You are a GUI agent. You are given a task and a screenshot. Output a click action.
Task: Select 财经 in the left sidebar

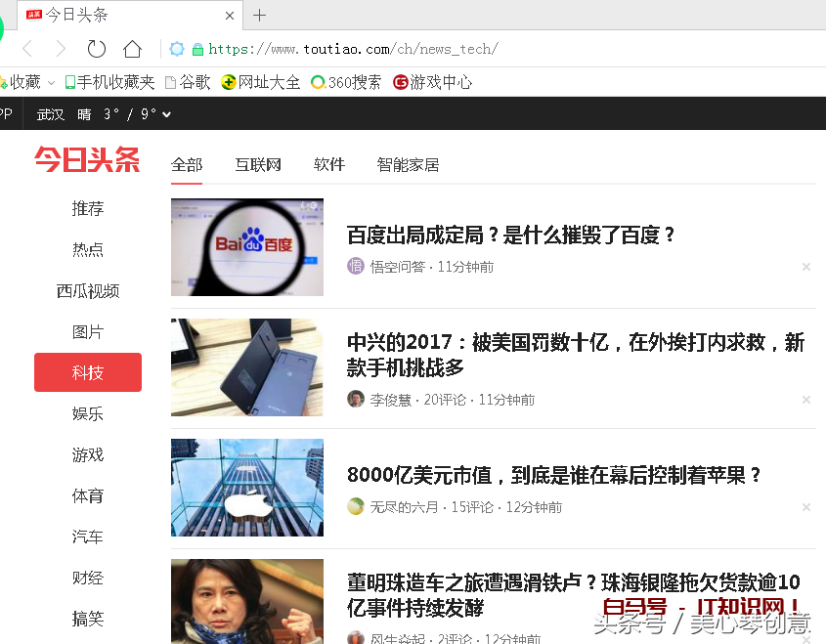pyautogui.click(x=88, y=578)
